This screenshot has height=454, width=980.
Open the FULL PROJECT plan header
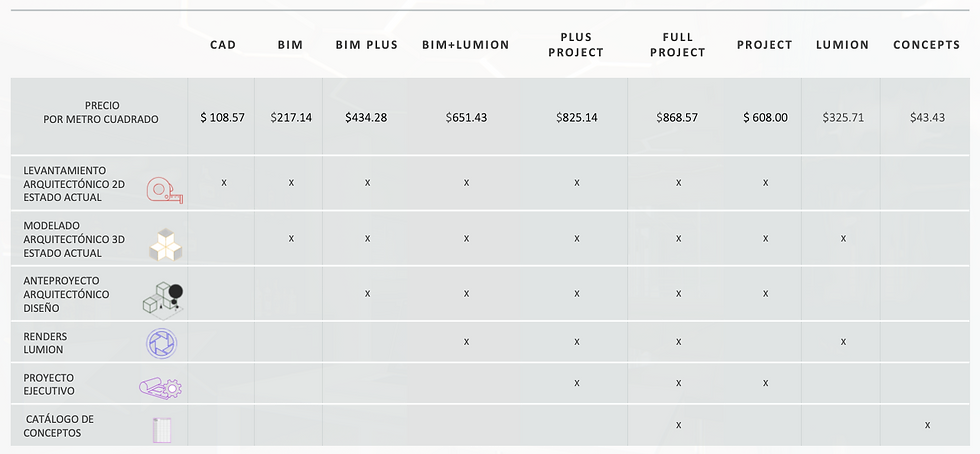[678, 45]
